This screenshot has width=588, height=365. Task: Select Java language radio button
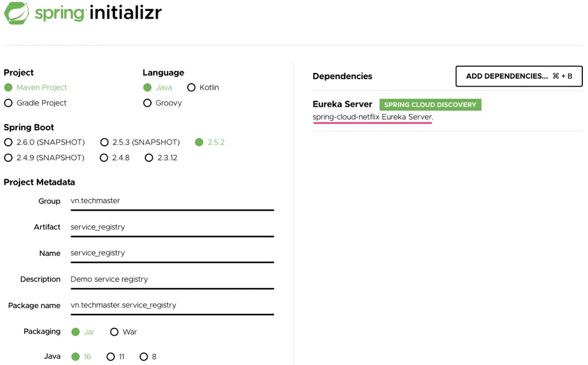tap(148, 88)
